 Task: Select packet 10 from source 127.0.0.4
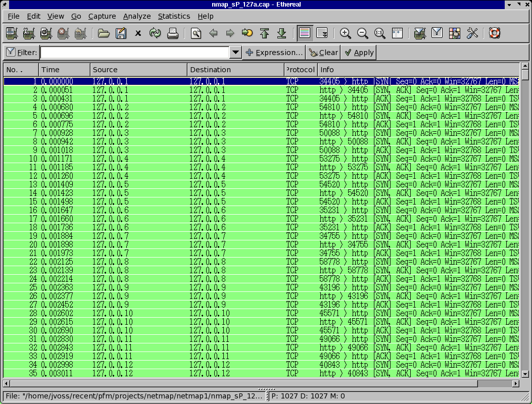261,159
